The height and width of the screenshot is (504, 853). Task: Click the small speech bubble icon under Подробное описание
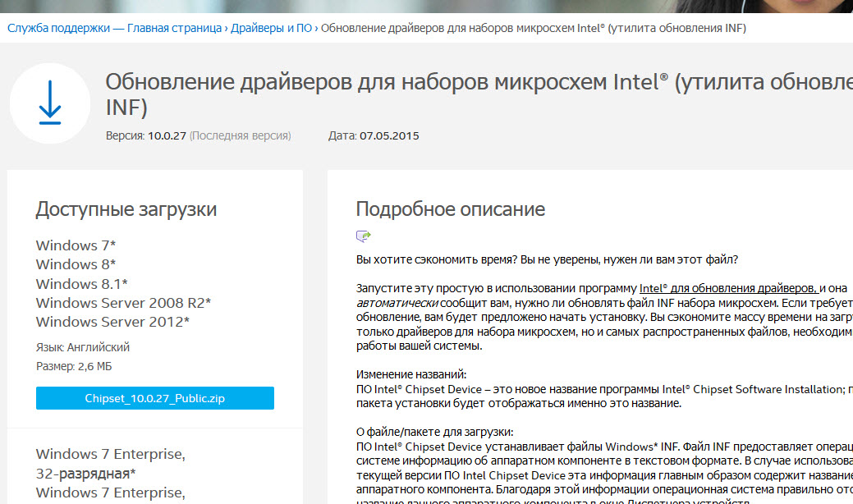point(363,236)
